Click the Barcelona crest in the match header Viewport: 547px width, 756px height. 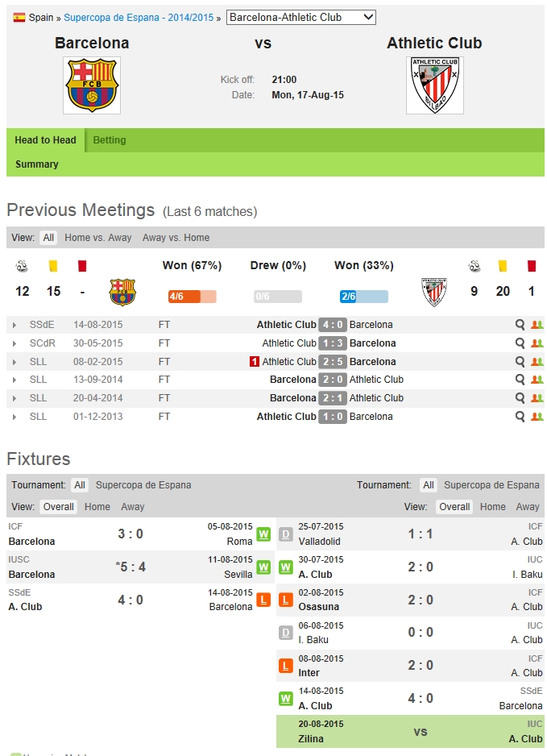tap(92, 85)
